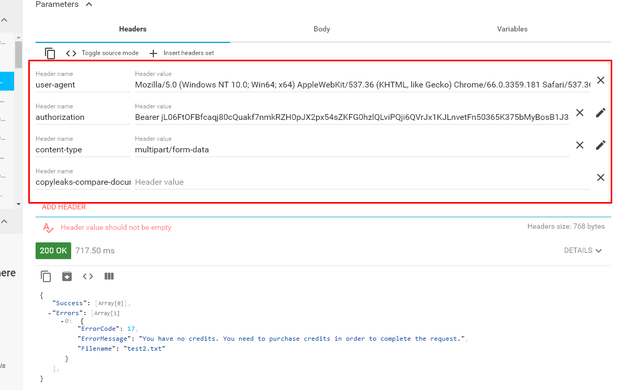Collapse the lower left sidebar section chevron
640x390 pixels.
4,222
